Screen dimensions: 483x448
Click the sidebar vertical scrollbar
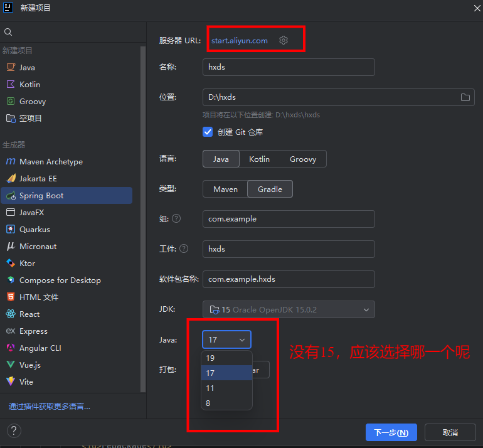[143, 219]
